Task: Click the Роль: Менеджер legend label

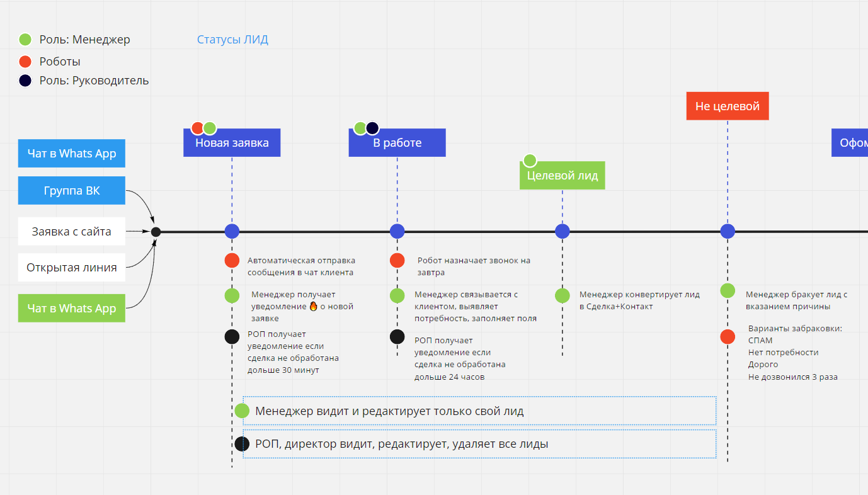Action: tap(84, 40)
